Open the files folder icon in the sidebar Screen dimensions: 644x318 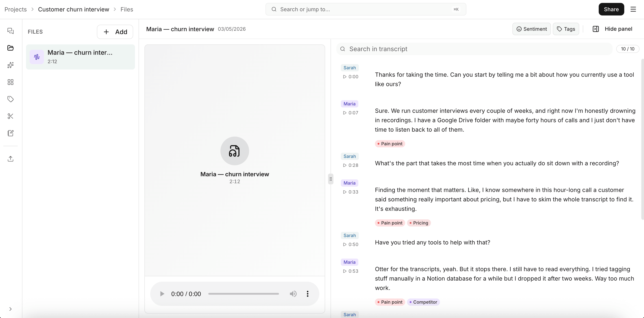click(x=11, y=48)
